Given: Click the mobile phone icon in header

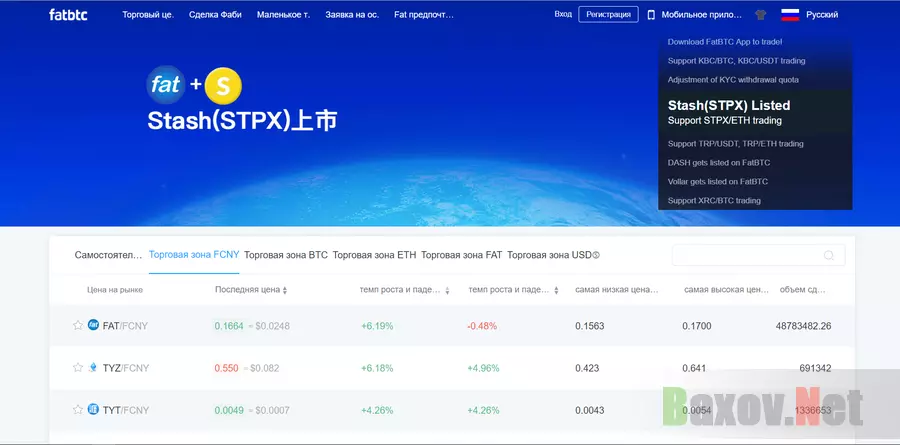Looking at the screenshot, I should tap(651, 15).
